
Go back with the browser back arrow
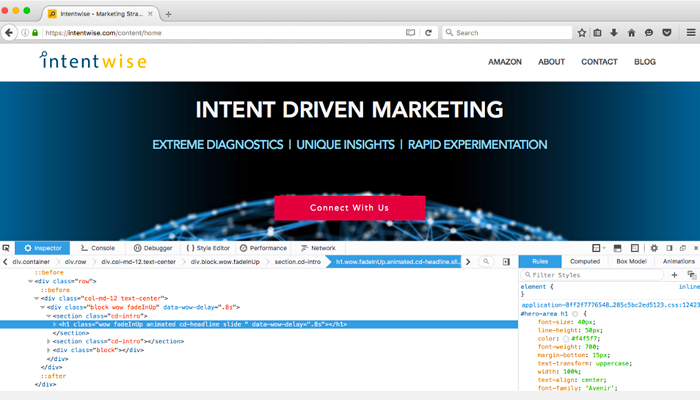9,33
